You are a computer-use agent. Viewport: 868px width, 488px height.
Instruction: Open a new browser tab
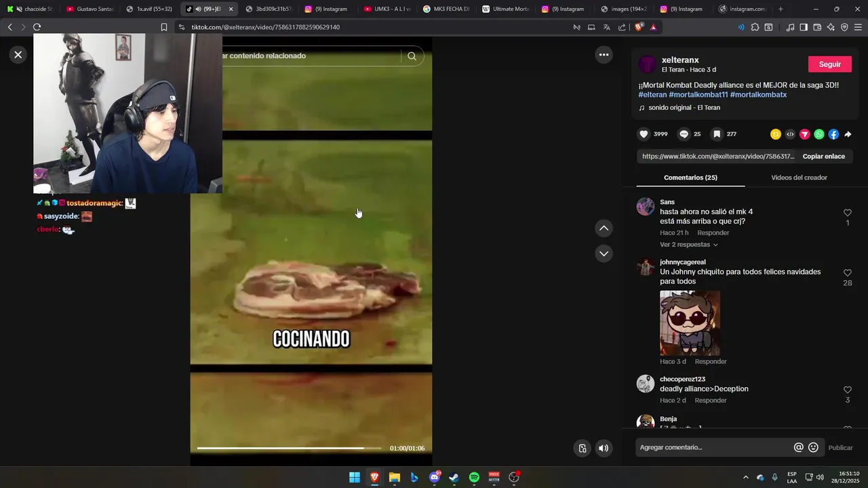(781, 9)
